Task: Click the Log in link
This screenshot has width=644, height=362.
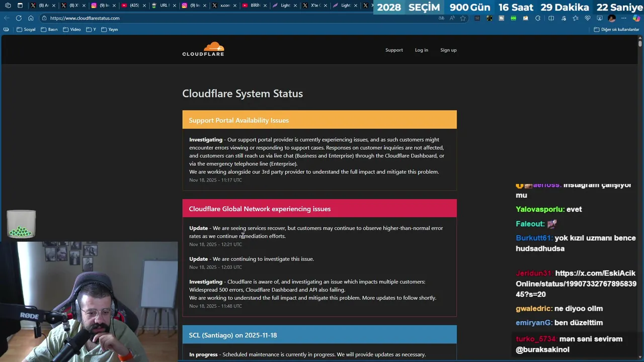Action: pyautogui.click(x=422, y=50)
